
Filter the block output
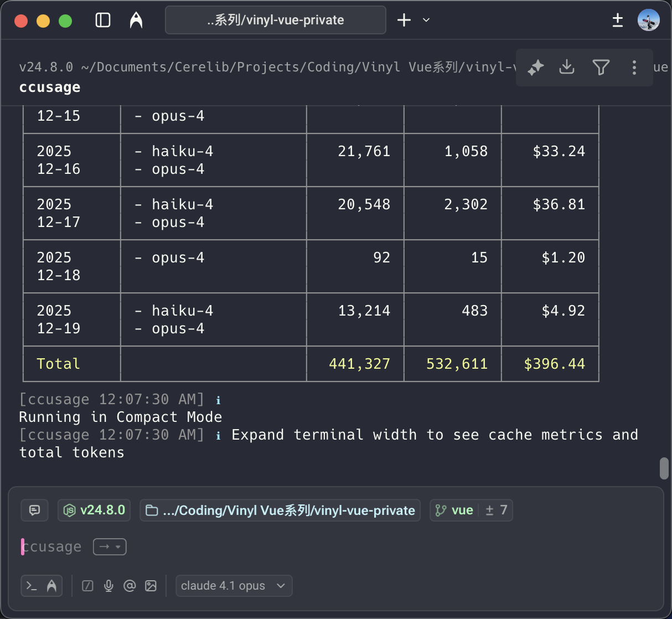click(601, 68)
